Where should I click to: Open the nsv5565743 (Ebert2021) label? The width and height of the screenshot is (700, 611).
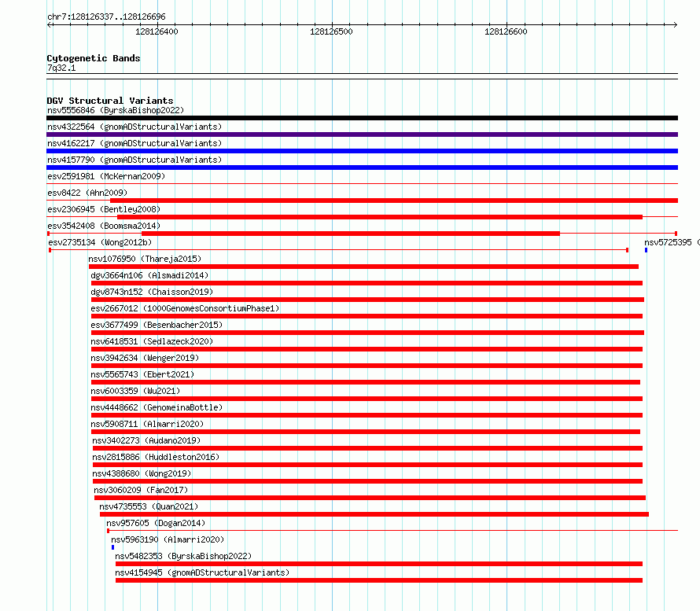(x=142, y=374)
